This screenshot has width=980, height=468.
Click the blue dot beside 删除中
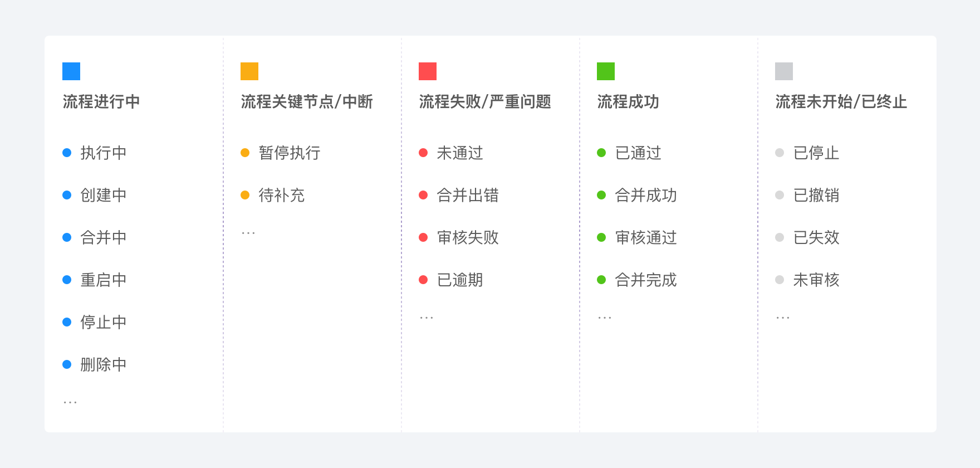[x=67, y=364]
